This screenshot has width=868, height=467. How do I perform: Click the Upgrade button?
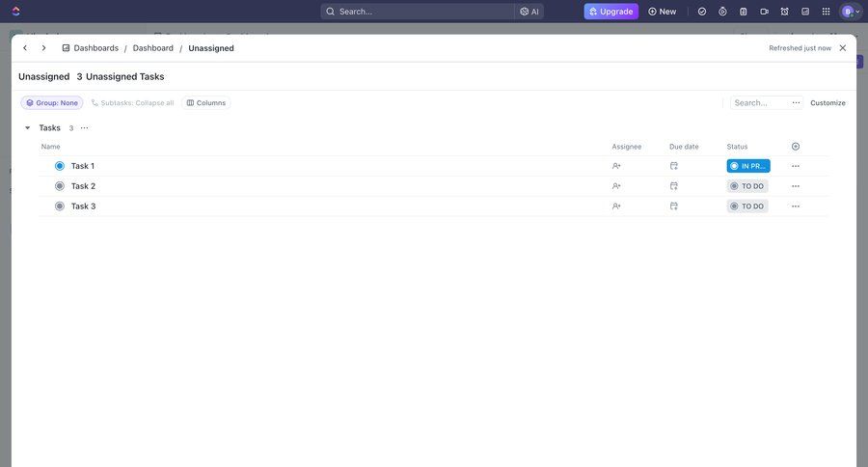click(x=611, y=11)
